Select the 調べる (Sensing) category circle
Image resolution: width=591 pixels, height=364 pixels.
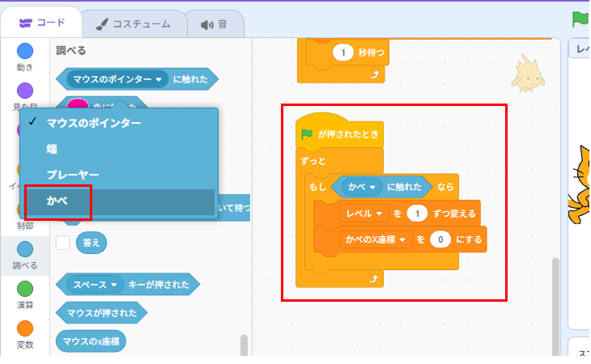pos(25,249)
